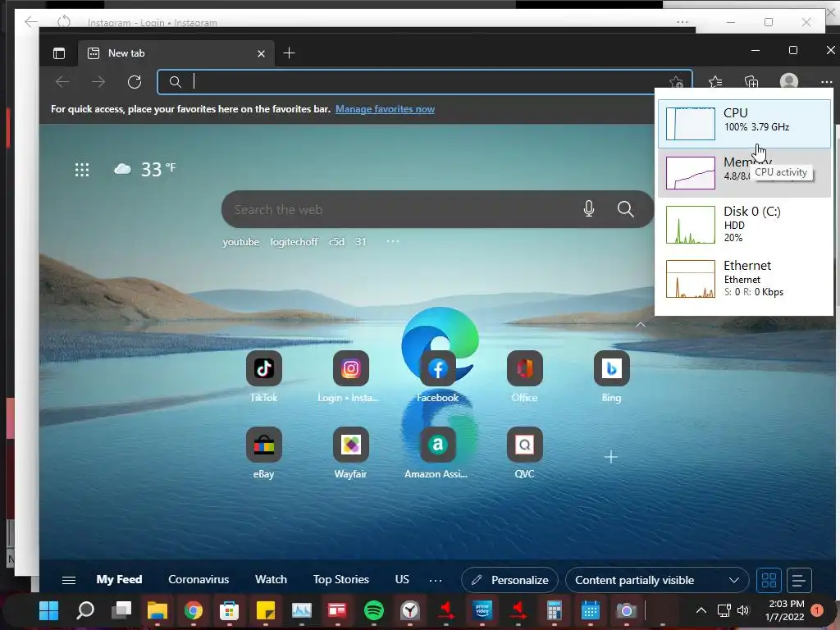Open the weather widget showing 33 °F

click(144, 169)
